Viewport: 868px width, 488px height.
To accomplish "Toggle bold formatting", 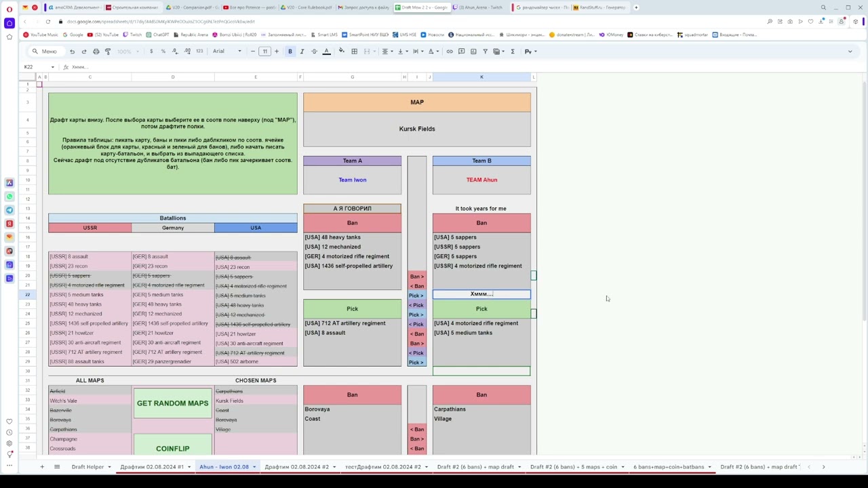I will tap(290, 52).
